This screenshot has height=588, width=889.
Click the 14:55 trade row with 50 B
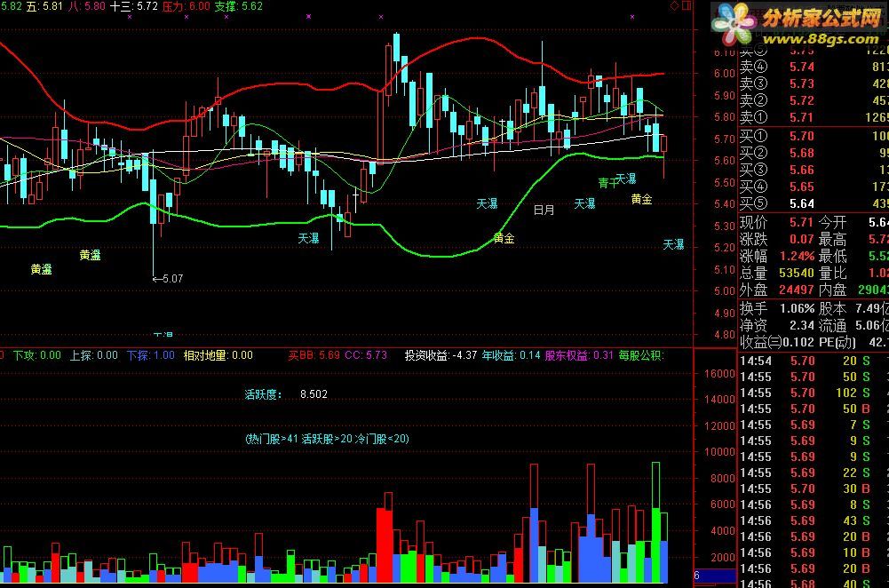point(814,409)
